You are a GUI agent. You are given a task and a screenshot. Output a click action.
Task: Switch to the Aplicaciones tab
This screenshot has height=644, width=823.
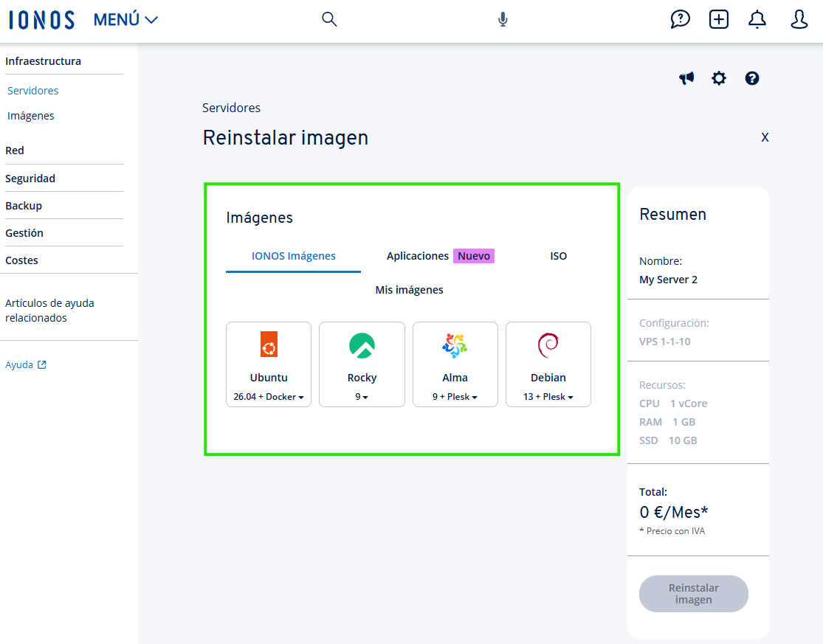[x=417, y=256]
